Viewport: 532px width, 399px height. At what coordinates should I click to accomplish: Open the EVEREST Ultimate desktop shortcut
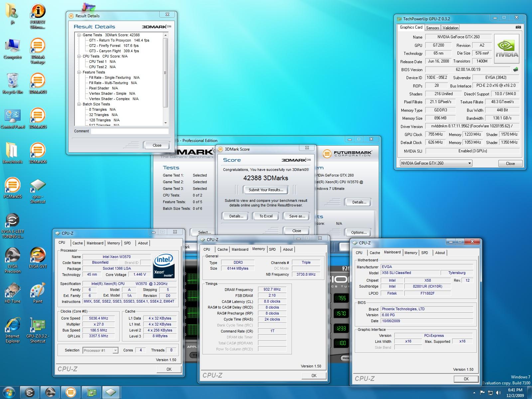pos(38,17)
